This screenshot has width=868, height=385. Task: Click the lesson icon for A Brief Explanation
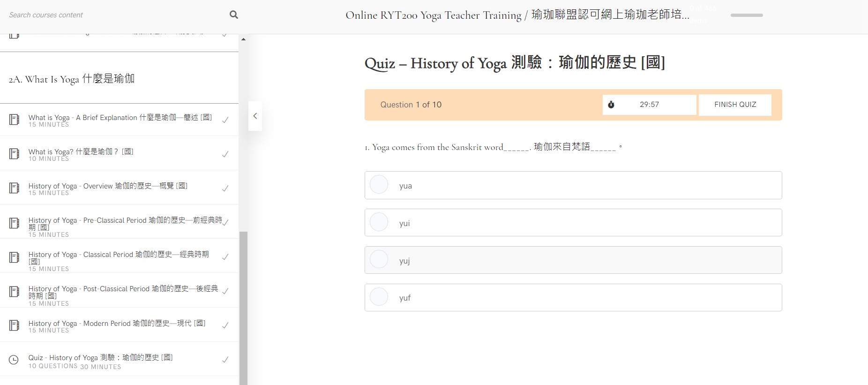click(15, 120)
